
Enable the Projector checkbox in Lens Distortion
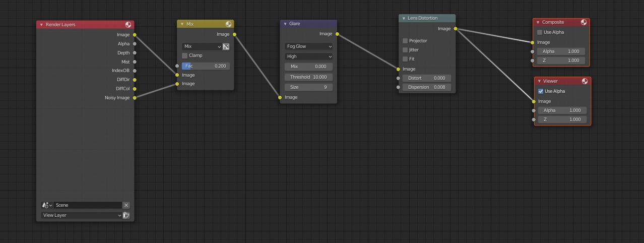coord(405,41)
